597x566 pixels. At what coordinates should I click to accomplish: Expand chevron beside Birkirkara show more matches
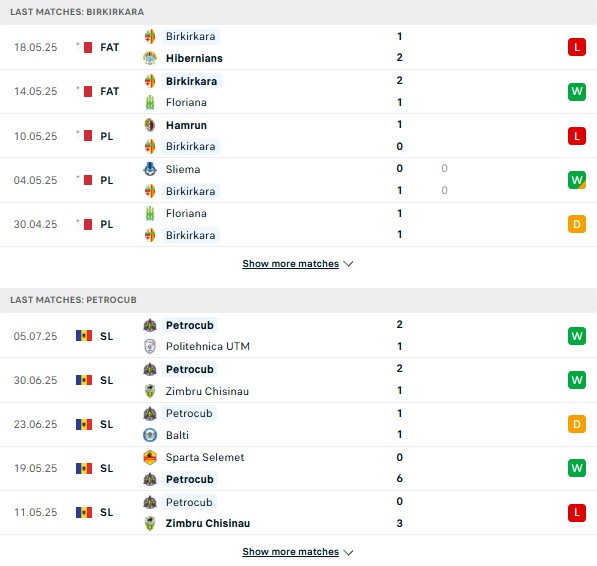click(348, 264)
